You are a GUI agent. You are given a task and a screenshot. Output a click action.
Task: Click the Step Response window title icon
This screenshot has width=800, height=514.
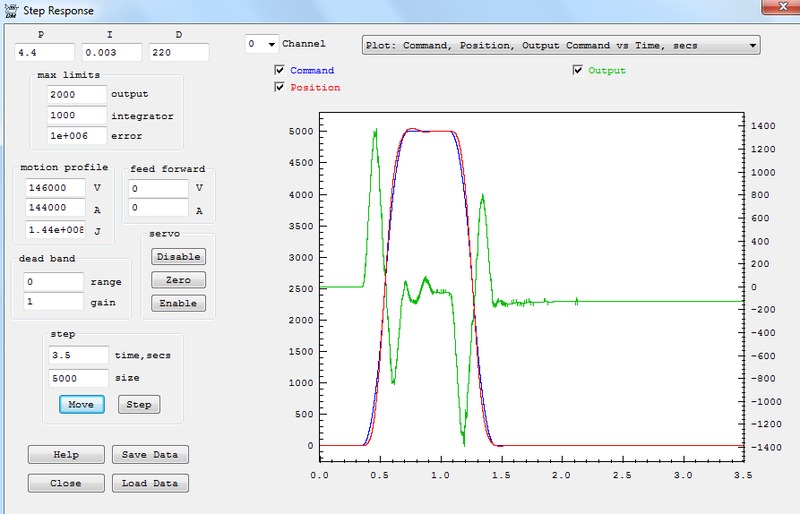click(9, 10)
